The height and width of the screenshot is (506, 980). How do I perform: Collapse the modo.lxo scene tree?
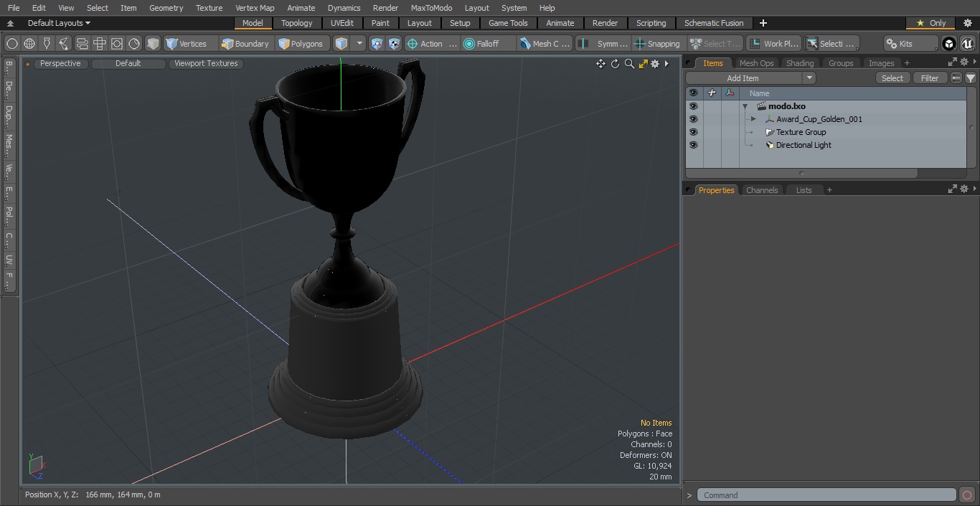click(745, 106)
